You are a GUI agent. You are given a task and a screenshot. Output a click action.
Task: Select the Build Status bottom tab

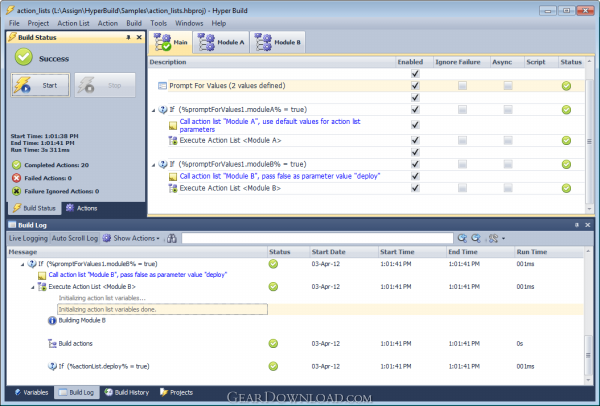click(x=34, y=208)
